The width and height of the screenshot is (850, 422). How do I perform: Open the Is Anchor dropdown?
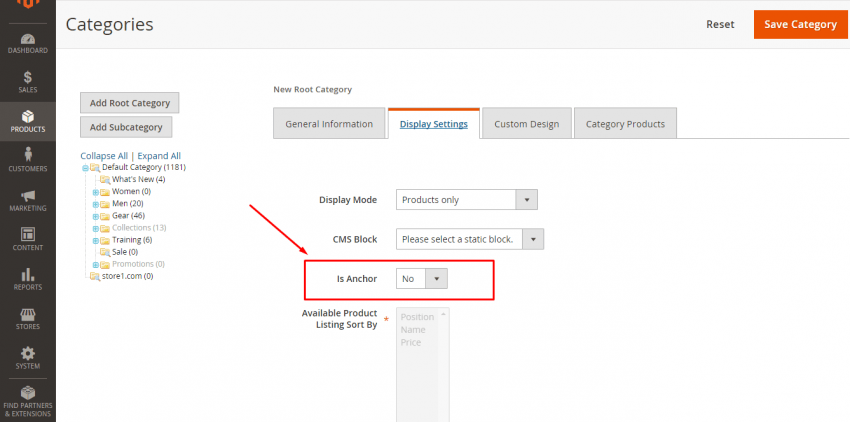coord(422,279)
